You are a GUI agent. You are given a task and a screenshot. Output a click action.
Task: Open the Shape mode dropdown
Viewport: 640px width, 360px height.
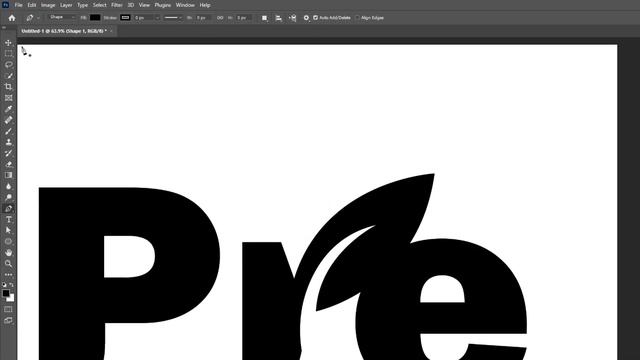click(62, 18)
